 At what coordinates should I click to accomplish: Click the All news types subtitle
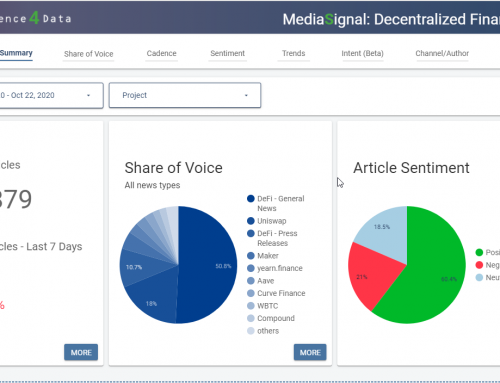click(x=152, y=185)
